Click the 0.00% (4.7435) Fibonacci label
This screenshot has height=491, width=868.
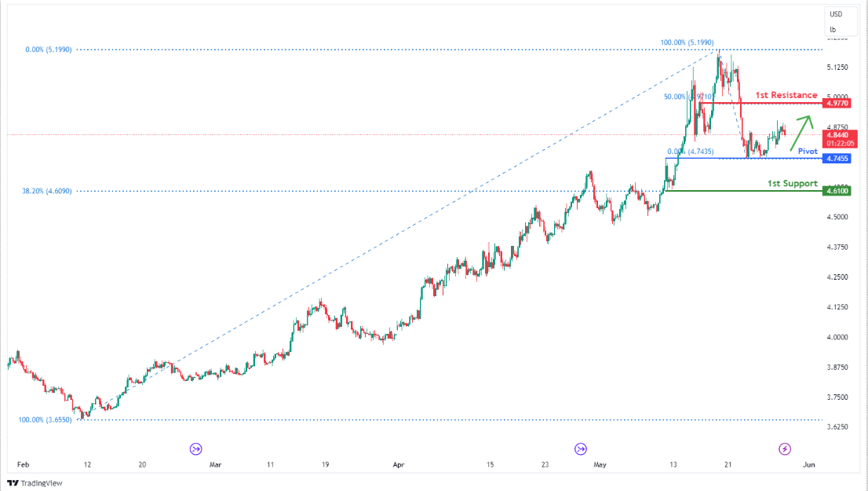[691, 152]
